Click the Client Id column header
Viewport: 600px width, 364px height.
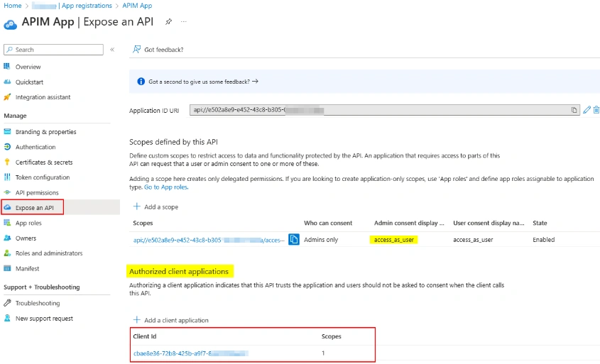[145, 336]
